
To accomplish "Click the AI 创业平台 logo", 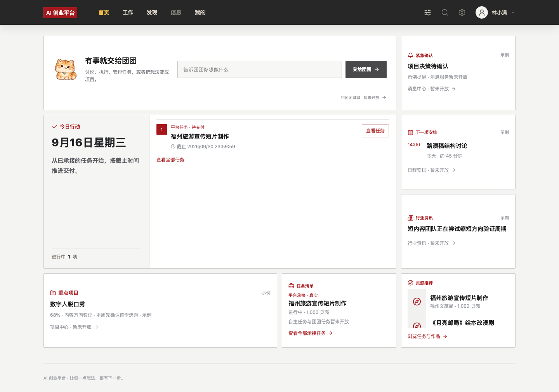I will tap(60, 12).
